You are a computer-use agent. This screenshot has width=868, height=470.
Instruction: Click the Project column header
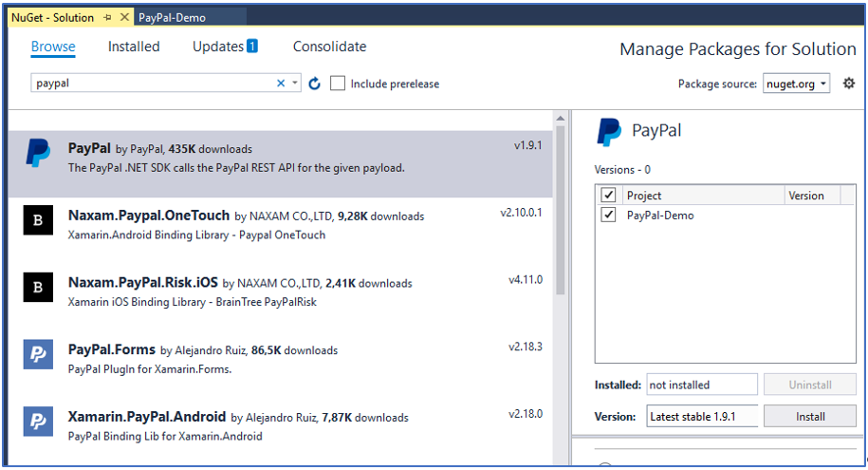tap(703, 195)
